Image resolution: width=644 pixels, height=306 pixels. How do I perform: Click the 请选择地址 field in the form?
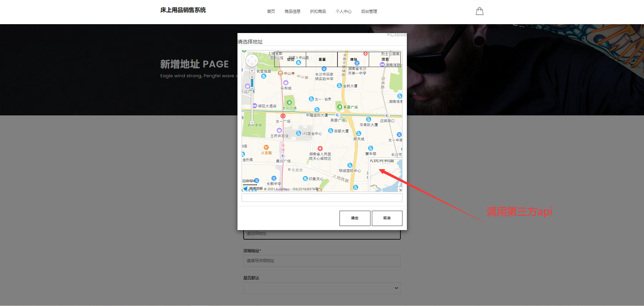(x=322, y=234)
